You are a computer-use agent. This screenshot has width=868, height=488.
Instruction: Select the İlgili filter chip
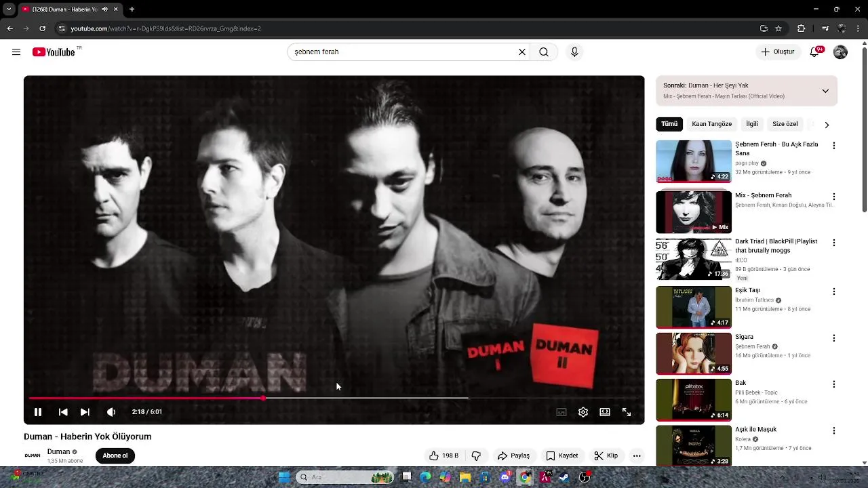752,124
